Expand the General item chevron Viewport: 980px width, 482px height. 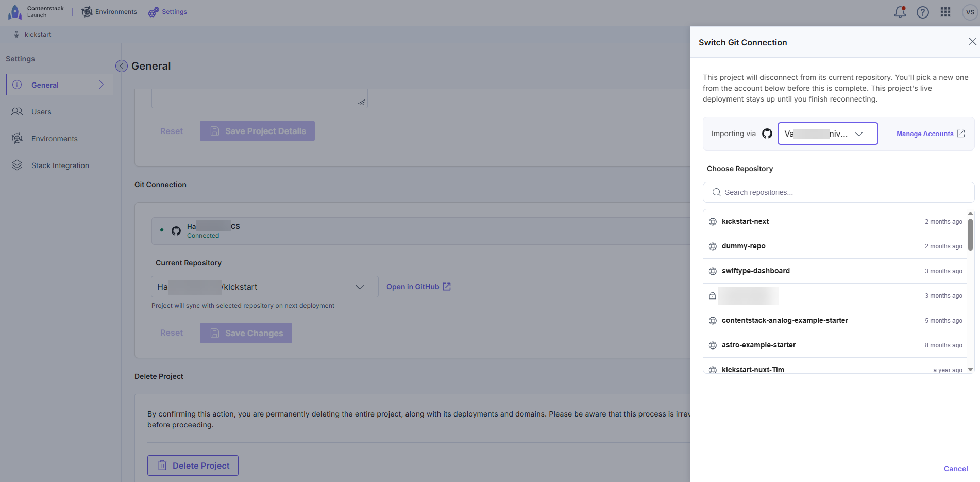tap(102, 85)
